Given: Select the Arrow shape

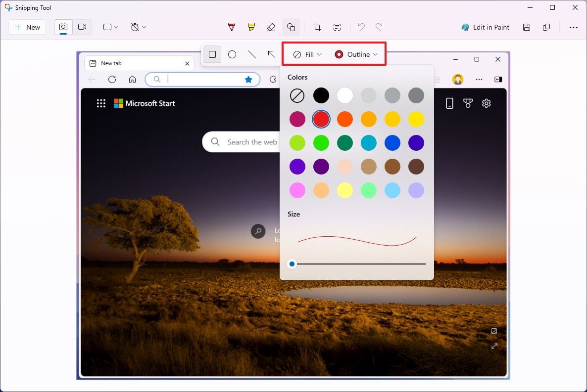Looking at the screenshot, I should tap(272, 54).
